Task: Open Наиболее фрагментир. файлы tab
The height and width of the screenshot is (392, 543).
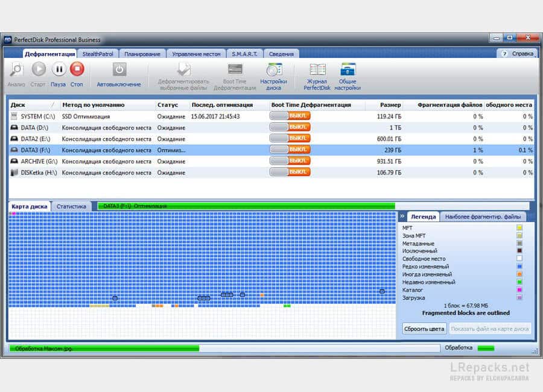Action: pyautogui.click(x=483, y=217)
